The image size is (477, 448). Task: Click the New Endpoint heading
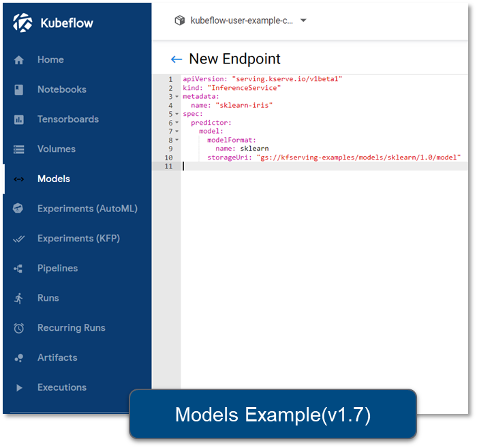[x=234, y=59]
